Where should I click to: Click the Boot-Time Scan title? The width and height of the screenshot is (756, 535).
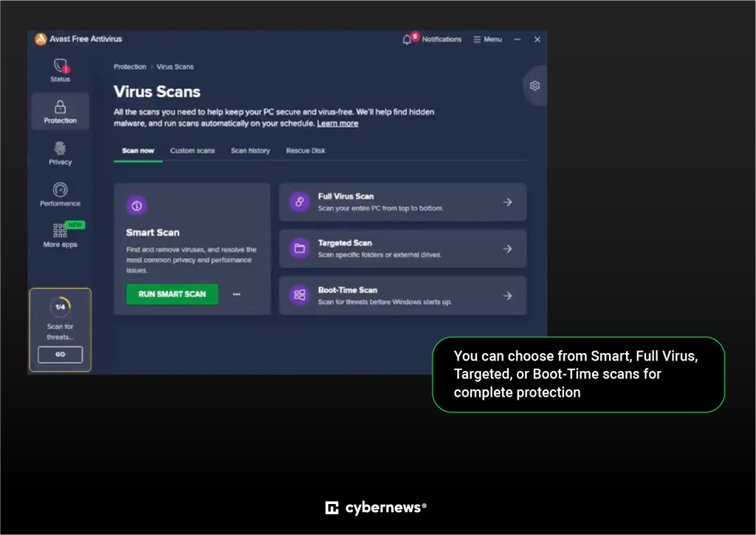click(x=348, y=290)
